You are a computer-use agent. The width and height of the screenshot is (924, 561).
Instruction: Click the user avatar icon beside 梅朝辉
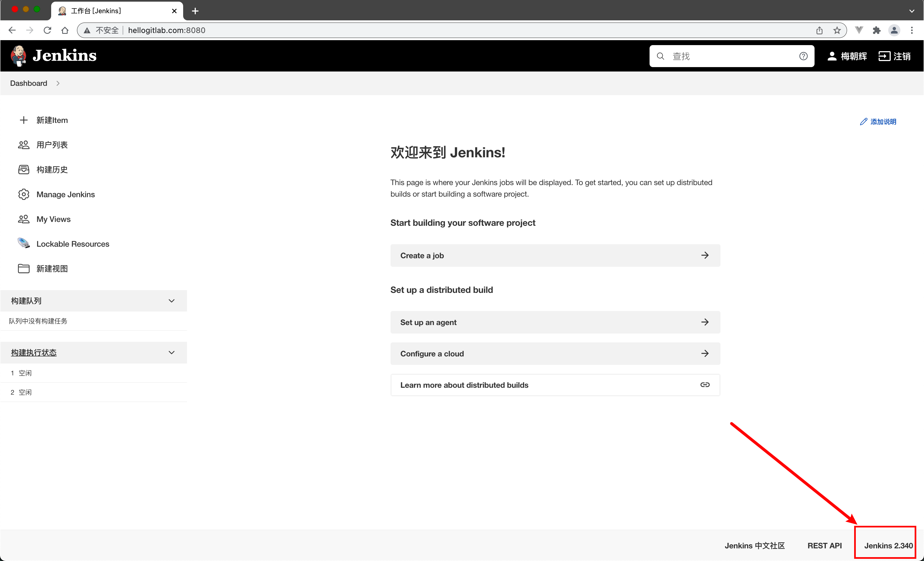[x=832, y=56]
